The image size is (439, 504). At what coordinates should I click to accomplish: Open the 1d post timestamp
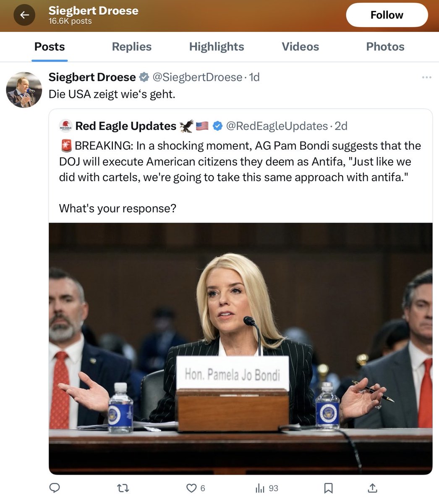pyautogui.click(x=254, y=77)
